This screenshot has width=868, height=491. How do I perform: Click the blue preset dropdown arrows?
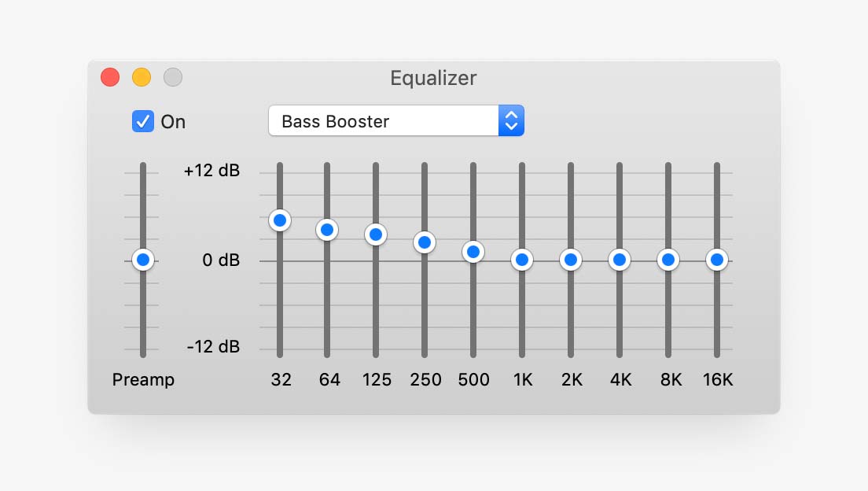[511, 121]
